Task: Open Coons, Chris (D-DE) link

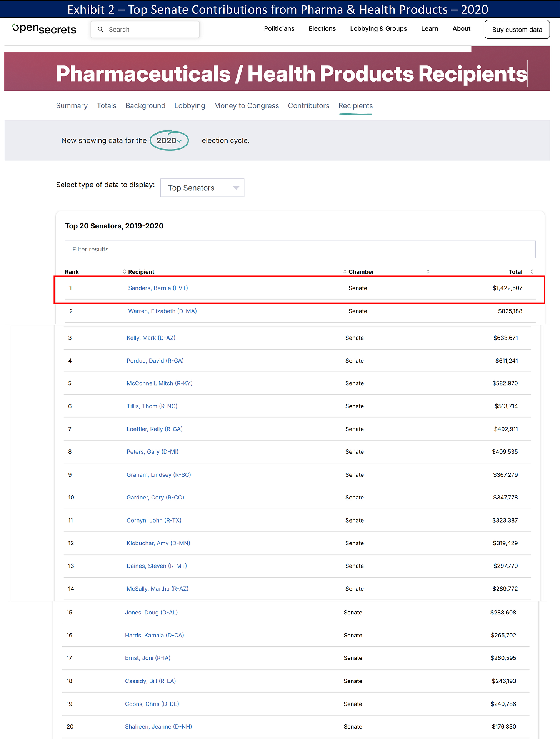Action: coord(152,704)
